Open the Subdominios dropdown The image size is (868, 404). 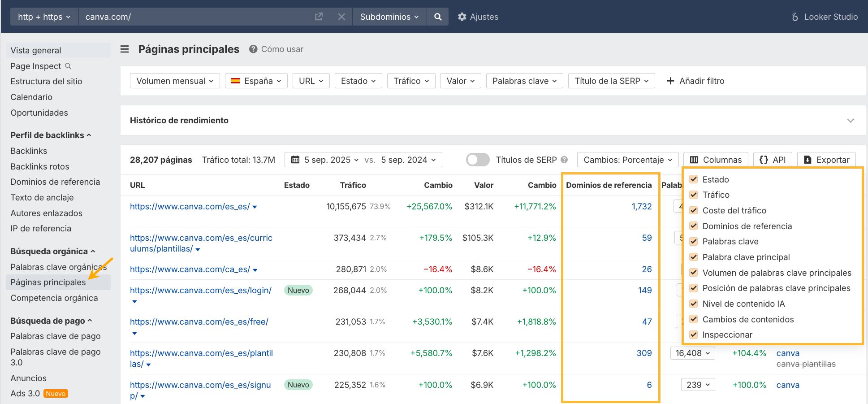click(x=389, y=17)
